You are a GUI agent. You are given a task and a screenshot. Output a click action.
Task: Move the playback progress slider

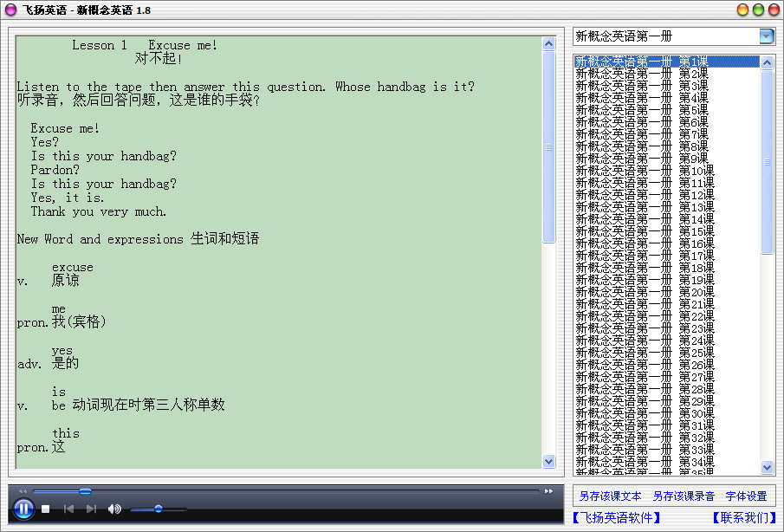pos(85,491)
